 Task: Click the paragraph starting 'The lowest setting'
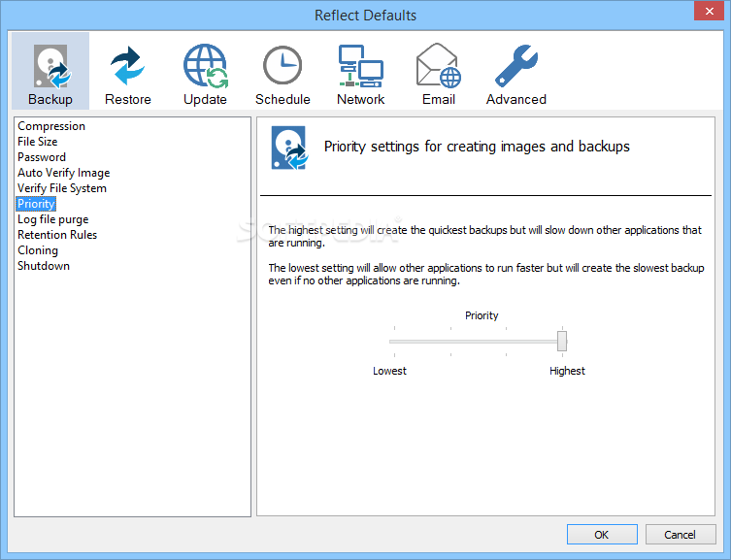486,274
